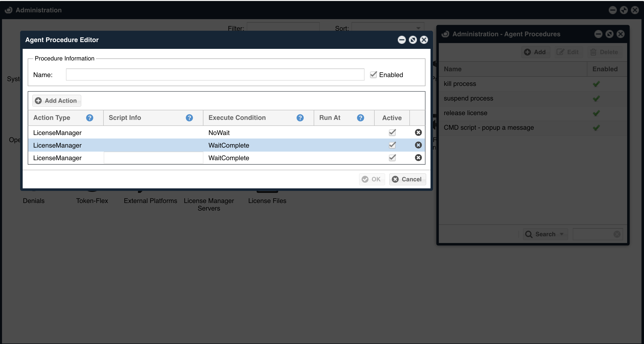Viewport: 644px width, 344px height.
Task: Click the Add button in Agent Procedures
Action: pos(535,52)
